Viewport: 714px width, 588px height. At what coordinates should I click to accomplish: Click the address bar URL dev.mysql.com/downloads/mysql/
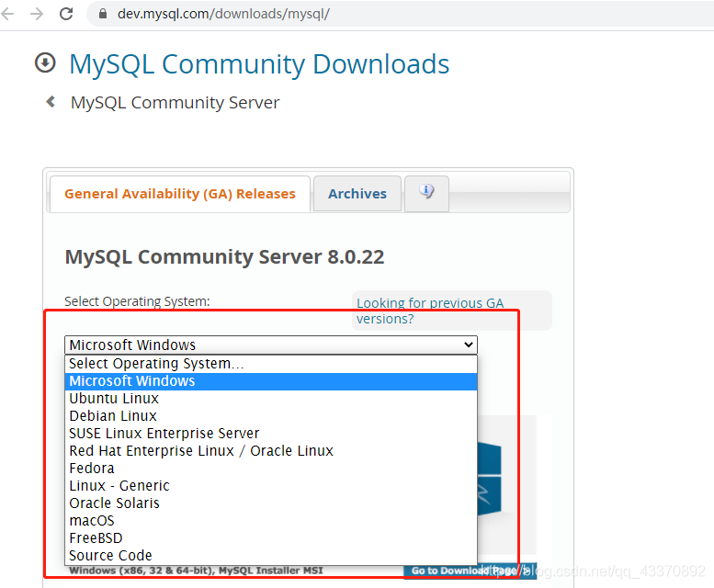[x=223, y=14]
